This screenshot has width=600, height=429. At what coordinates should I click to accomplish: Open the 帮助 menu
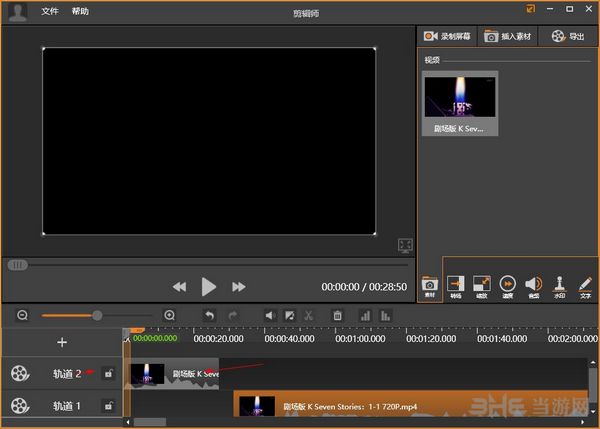[80, 11]
